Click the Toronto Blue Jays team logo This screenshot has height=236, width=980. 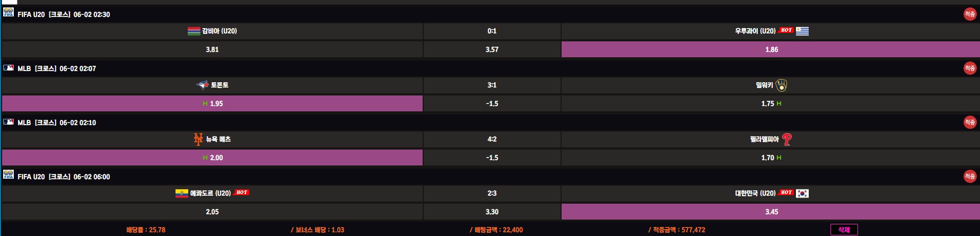tap(203, 85)
